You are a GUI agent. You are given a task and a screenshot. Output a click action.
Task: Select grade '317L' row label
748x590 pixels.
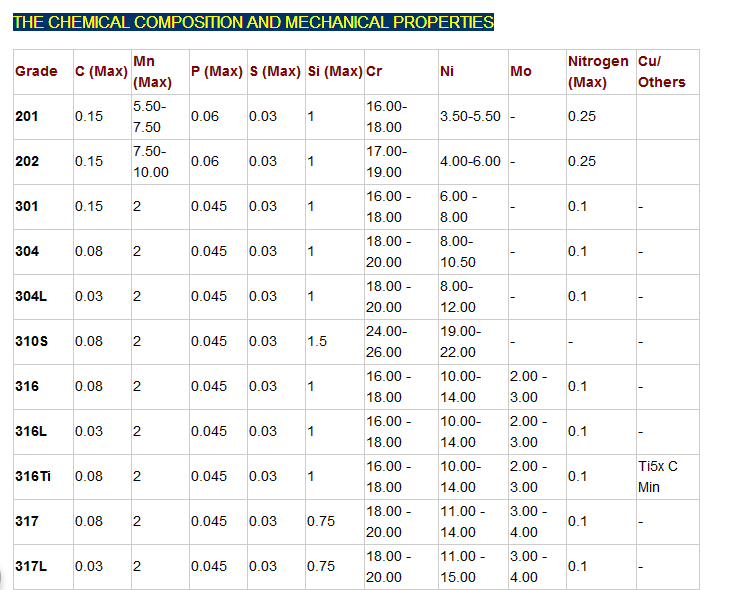coord(31,566)
